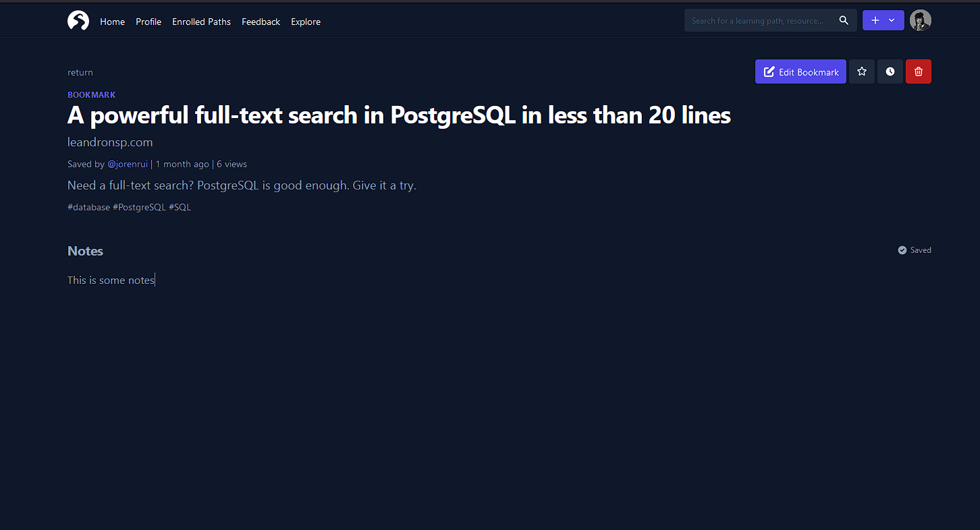
Task: Select Enrolled Paths in the navigation
Action: [201, 22]
